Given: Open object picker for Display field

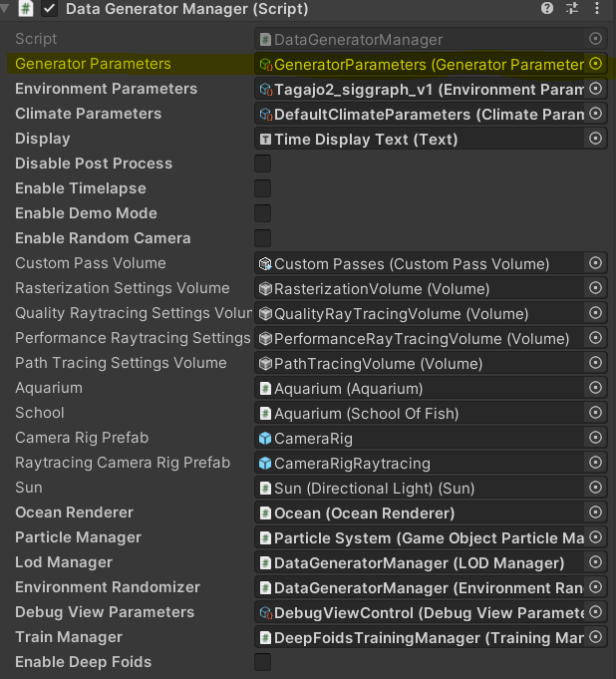Looking at the screenshot, I should pyautogui.click(x=596, y=139).
